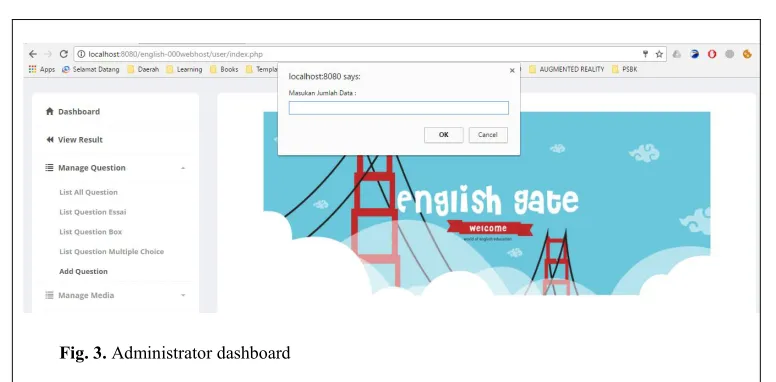776x382 pixels.
Task: Click the Manage Question list icon
Action: (49, 168)
